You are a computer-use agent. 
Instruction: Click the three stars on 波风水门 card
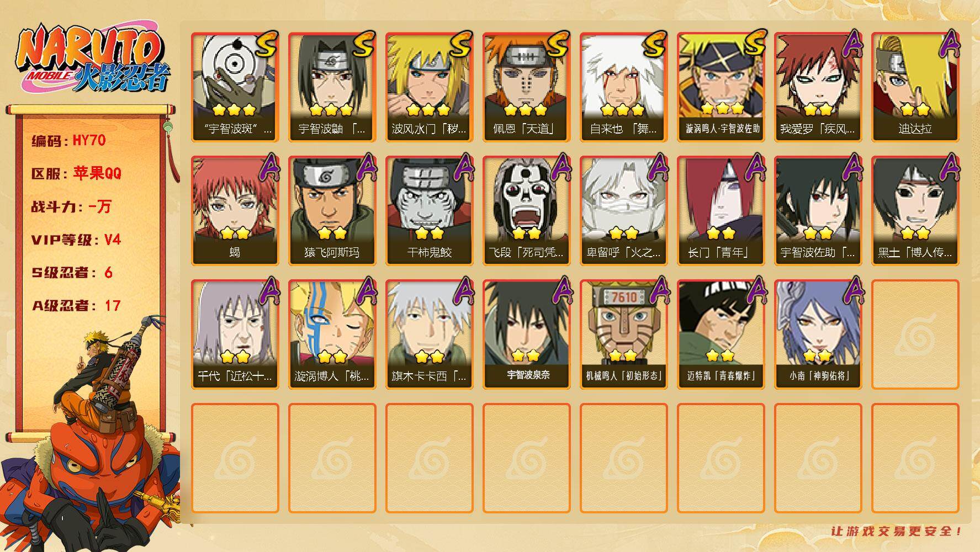click(x=429, y=109)
